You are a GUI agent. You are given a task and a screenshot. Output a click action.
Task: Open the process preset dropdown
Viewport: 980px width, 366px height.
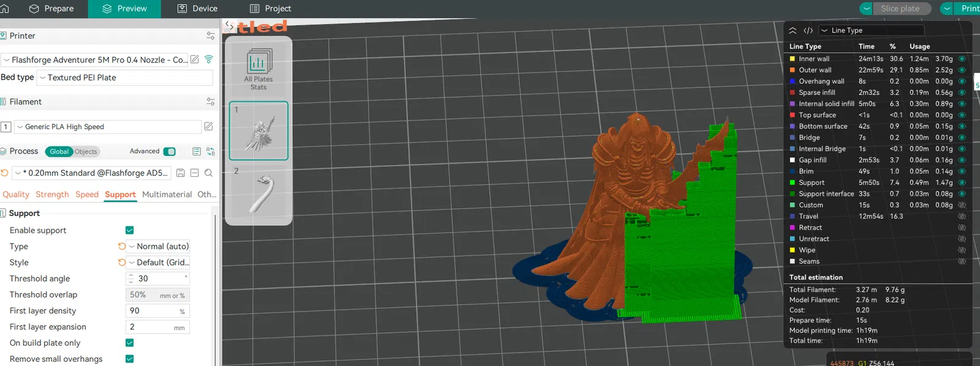click(92, 173)
